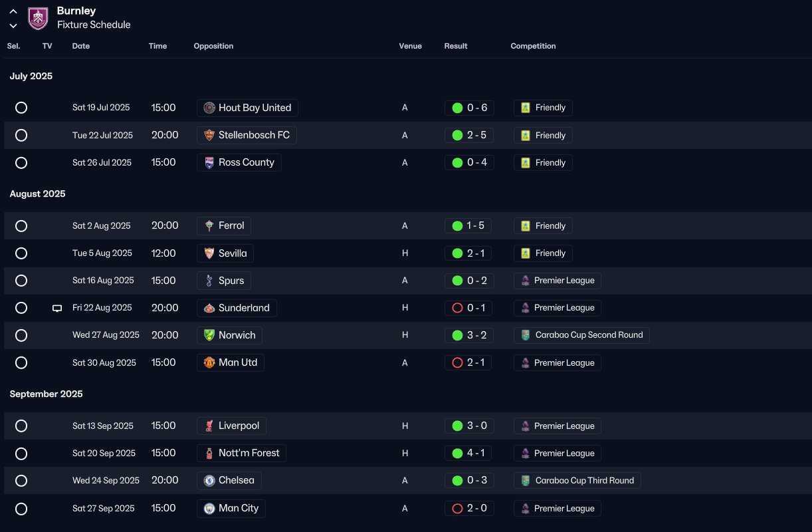The width and height of the screenshot is (812, 532).
Task: Sort by the Competition column header
Action: coord(533,46)
